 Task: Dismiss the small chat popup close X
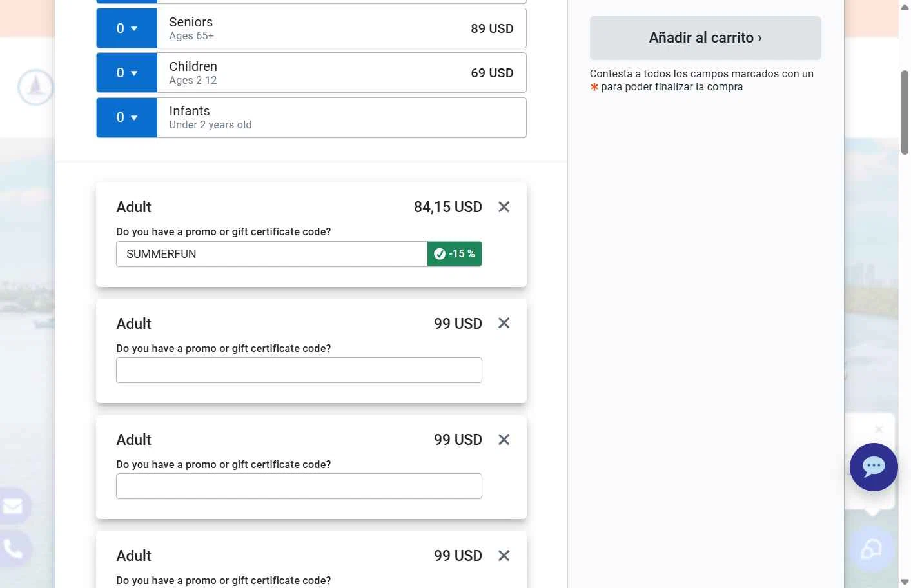coord(879,429)
